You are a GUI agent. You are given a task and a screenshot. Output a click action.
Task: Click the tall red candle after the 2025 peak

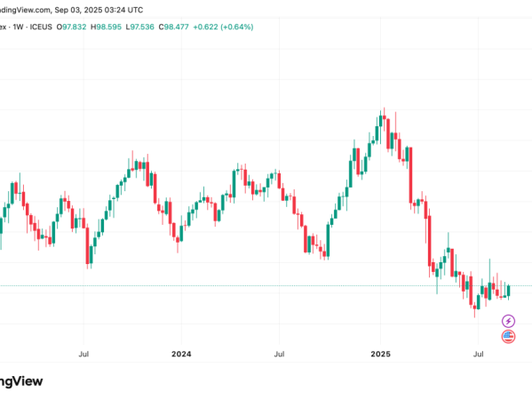pyautogui.click(x=410, y=175)
